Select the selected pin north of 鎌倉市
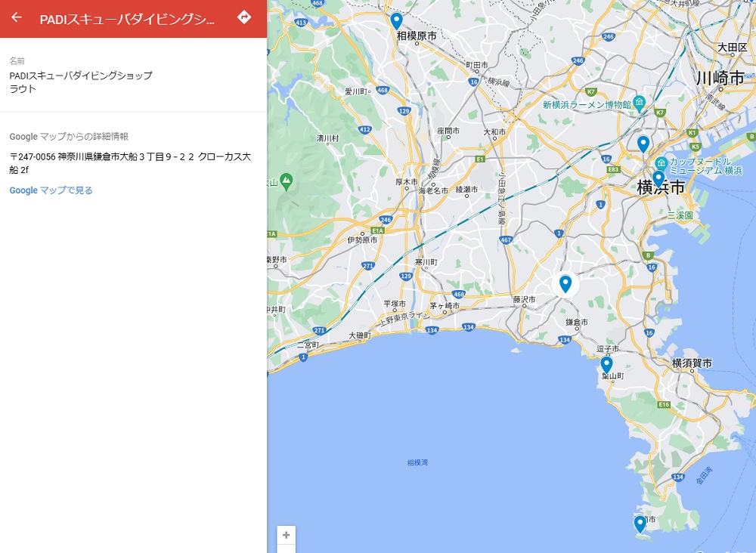 (x=565, y=283)
